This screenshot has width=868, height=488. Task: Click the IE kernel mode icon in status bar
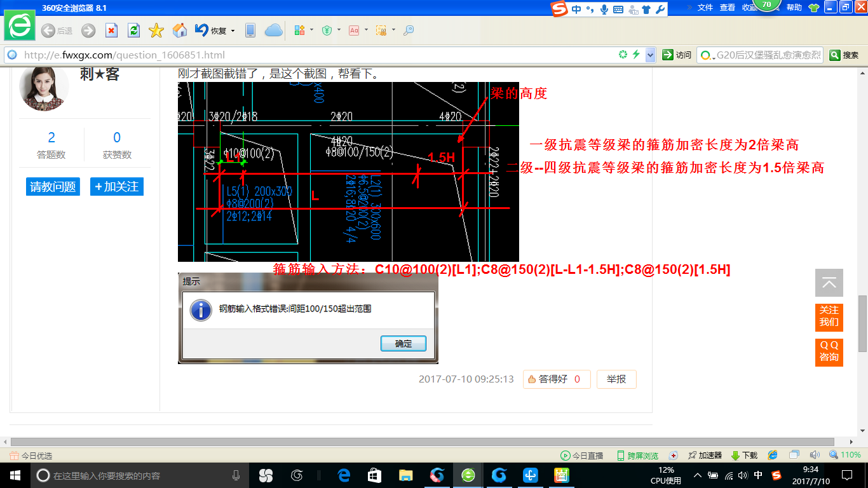tap(773, 455)
